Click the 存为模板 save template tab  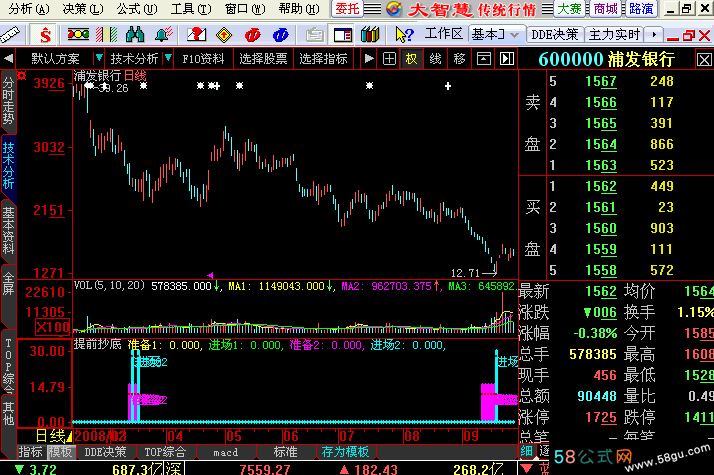pyautogui.click(x=345, y=452)
